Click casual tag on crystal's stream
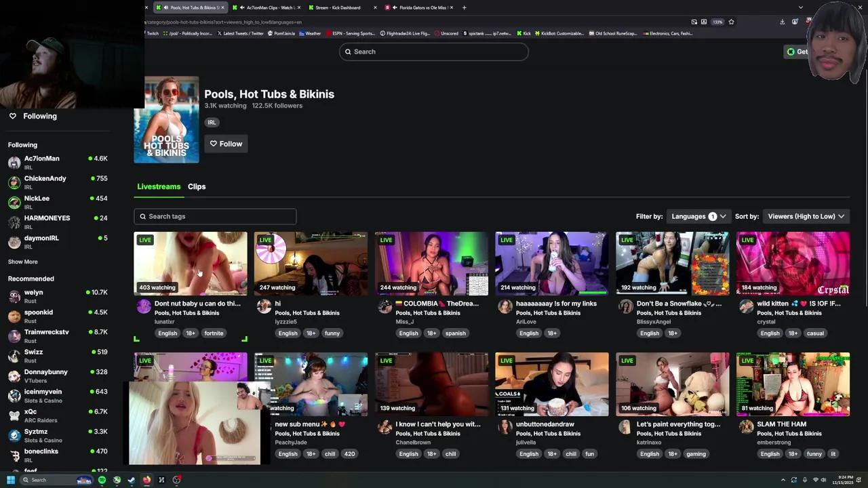The image size is (868, 488). (815, 333)
